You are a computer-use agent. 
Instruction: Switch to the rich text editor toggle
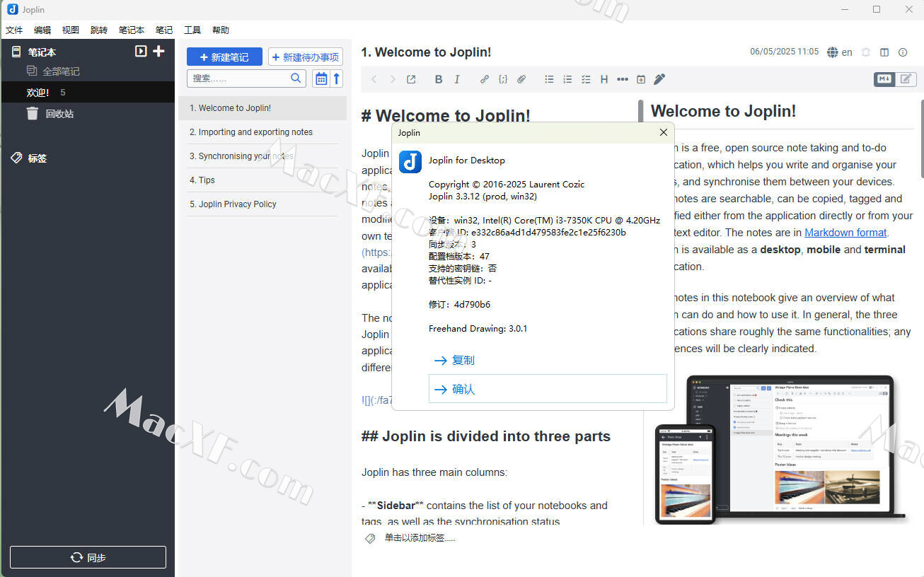tap(906, 79)
